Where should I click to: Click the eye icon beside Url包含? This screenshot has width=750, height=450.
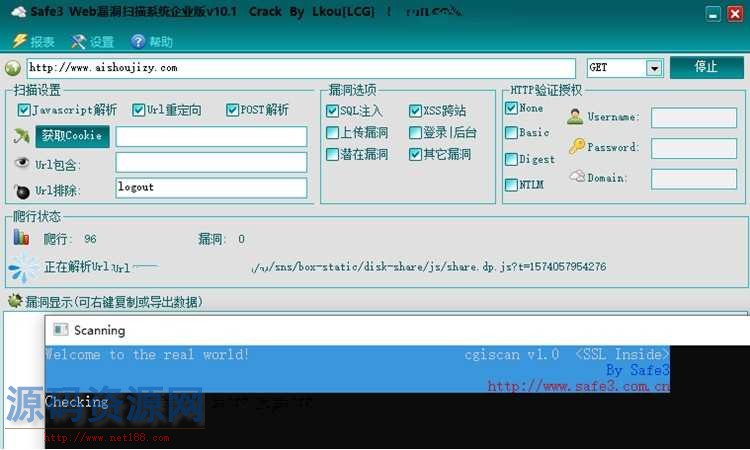tap(21, 163)
